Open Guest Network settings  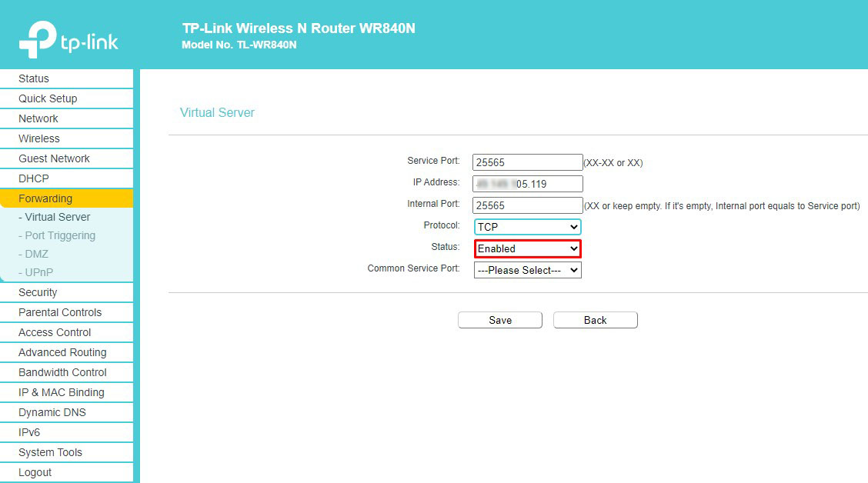tap(66, 158)
